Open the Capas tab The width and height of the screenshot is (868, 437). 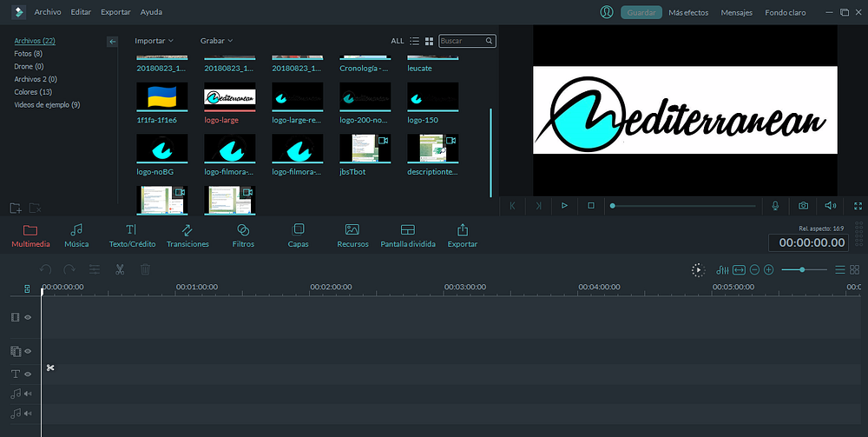(298, 236)
